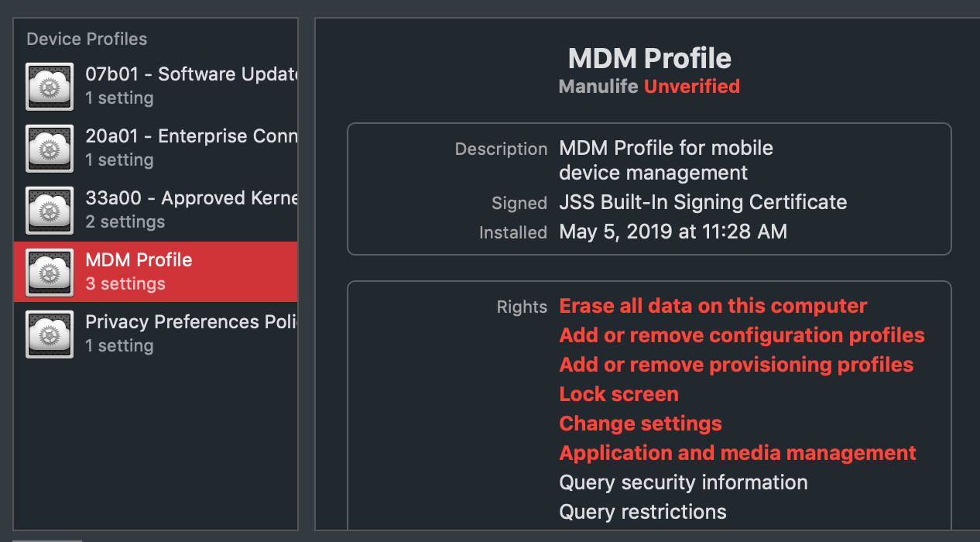This screenshot has width=980, height=542.
Task: Click the JSS Built-In Signing Certificate text
Action: click(703, 202)
